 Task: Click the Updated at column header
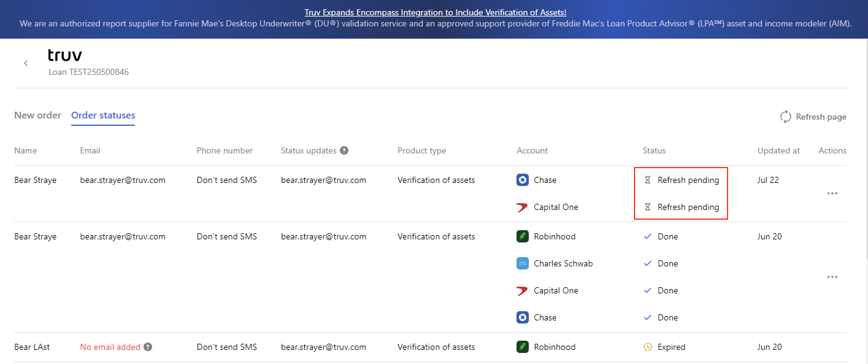[778, 151]
